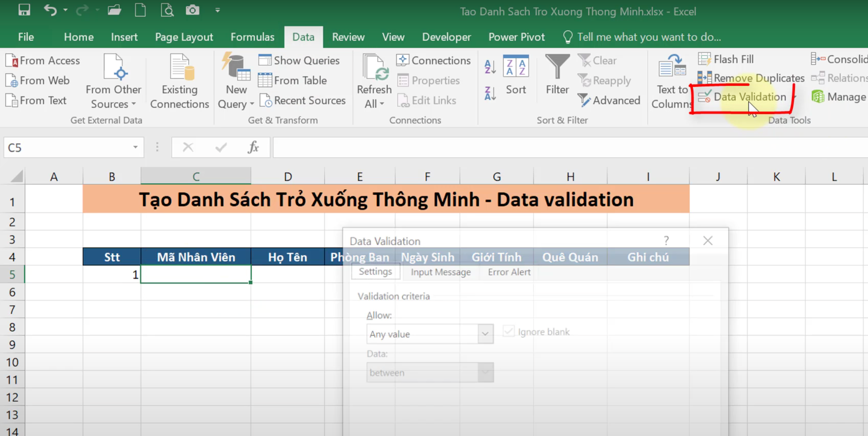Click the orange title cell in row 1
The width and height of the screenshot is (868, 436).
[386, 199]
